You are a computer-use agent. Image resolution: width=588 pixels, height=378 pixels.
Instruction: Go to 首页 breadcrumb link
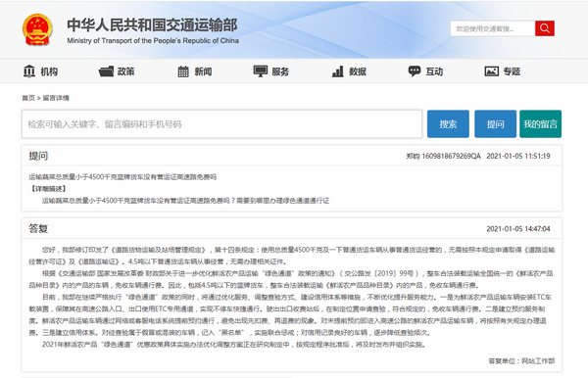28,98
